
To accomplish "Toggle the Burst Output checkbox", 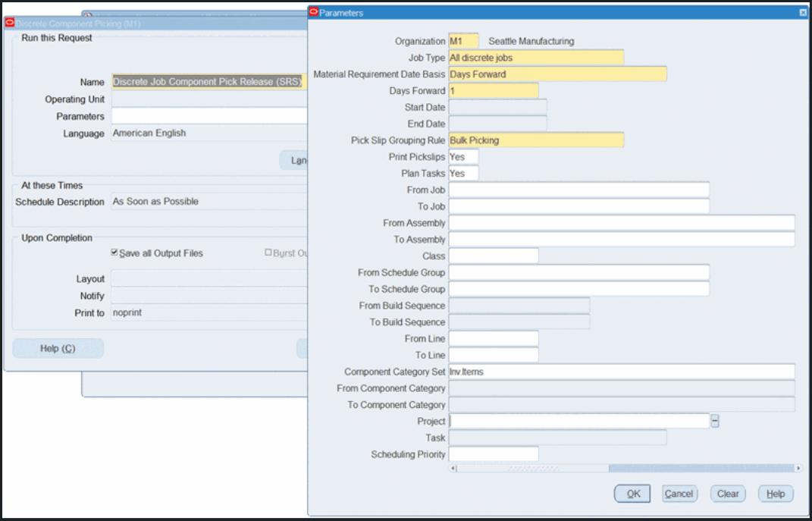I will [268, 253].
